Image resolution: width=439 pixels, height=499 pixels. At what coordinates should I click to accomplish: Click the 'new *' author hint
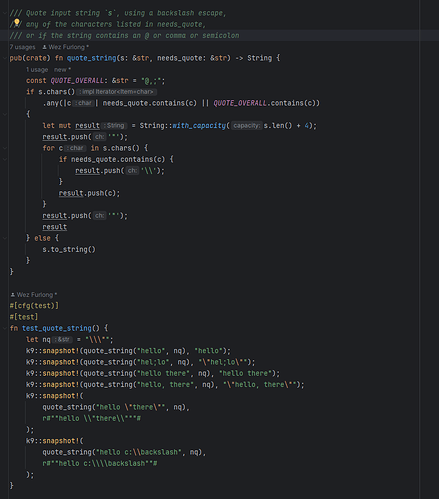click(x=62, y=70)
